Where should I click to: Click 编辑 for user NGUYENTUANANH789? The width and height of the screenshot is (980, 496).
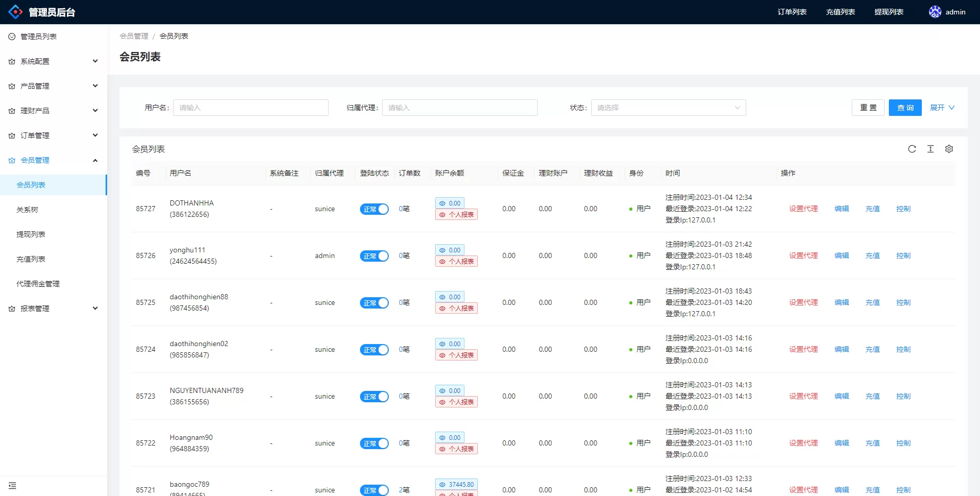click(841, 396)
